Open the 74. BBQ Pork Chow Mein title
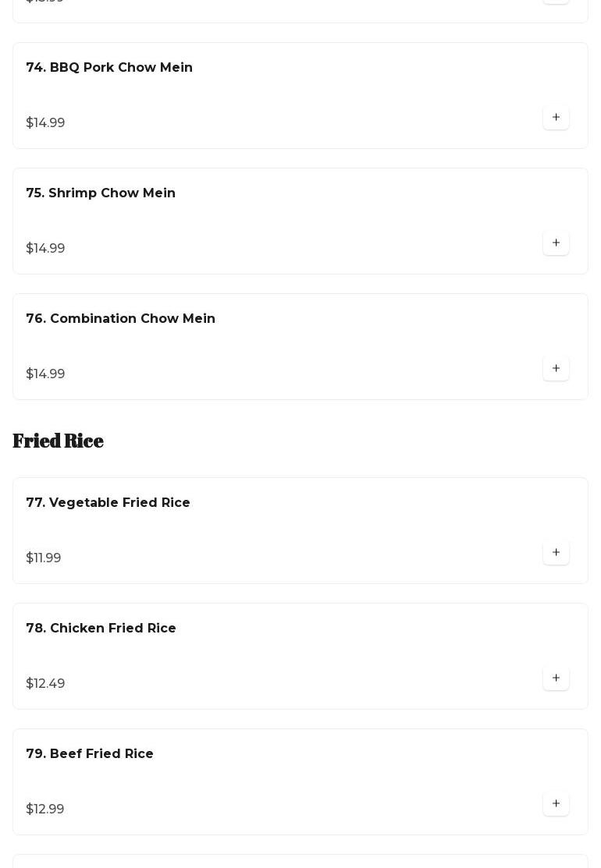Screen dimensions: 601x868 pyautogui.click(x=109, y=67)
